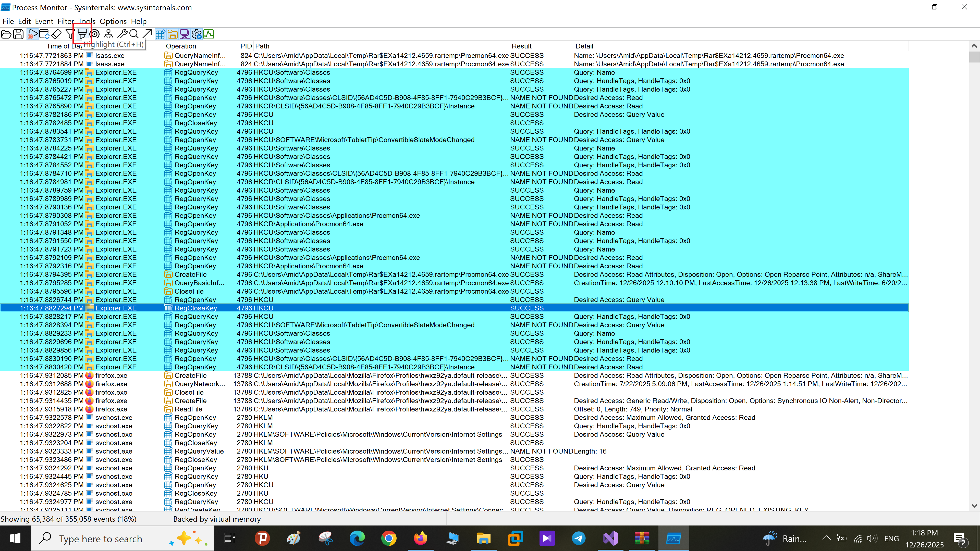This screenshot has width=980, height=551.
Task: Toggle Show Registry Activity filter
Action: [x=160, y=34]
